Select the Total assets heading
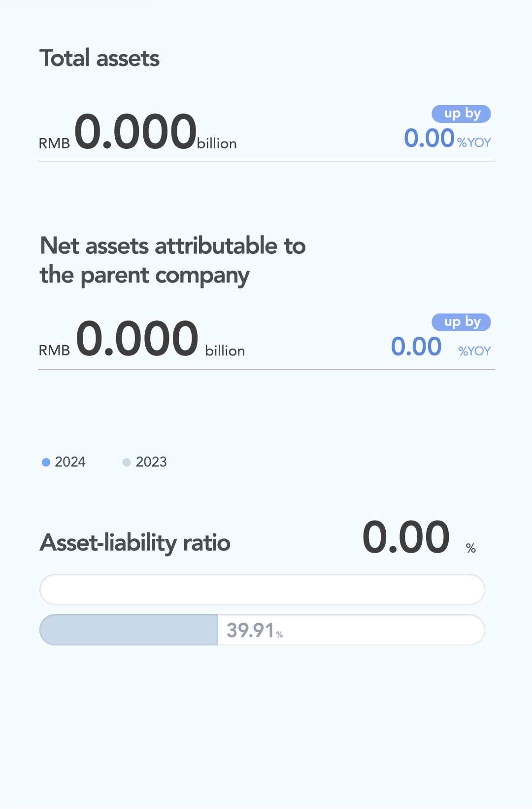This screenshot has width=532, height=809. 100,58
